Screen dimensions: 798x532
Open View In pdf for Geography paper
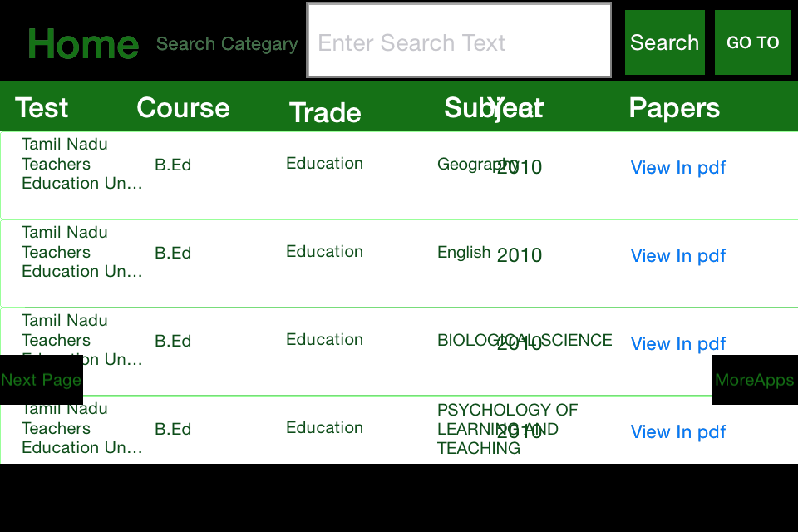tap(678, 167)
